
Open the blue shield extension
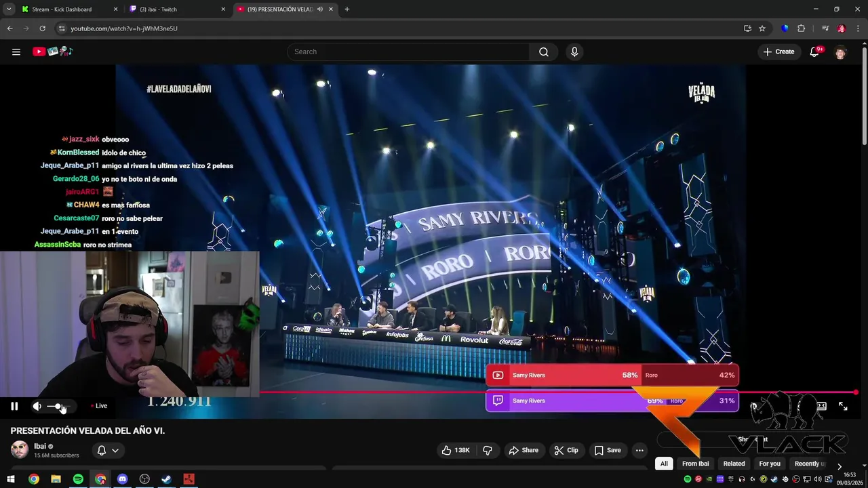tap(785, 28)
